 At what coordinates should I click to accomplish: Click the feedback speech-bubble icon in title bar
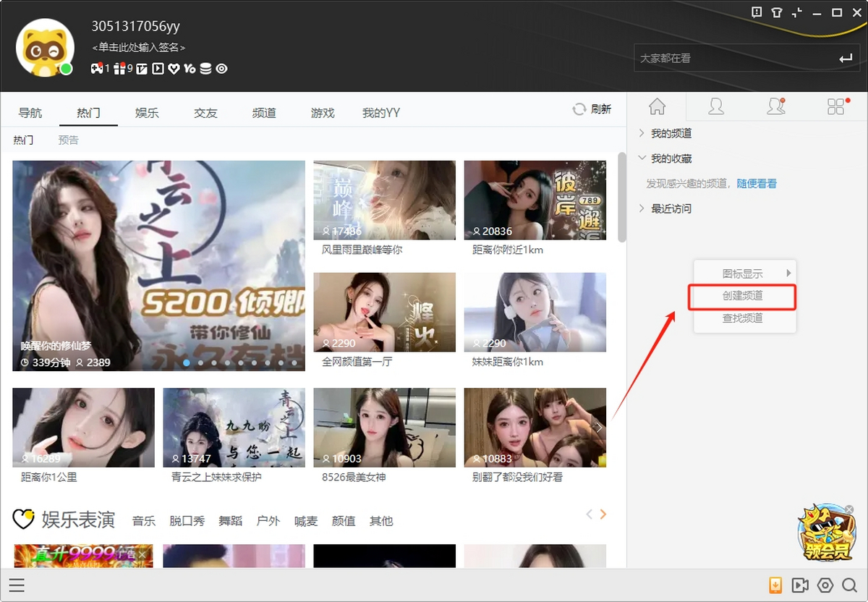[757, 12]
